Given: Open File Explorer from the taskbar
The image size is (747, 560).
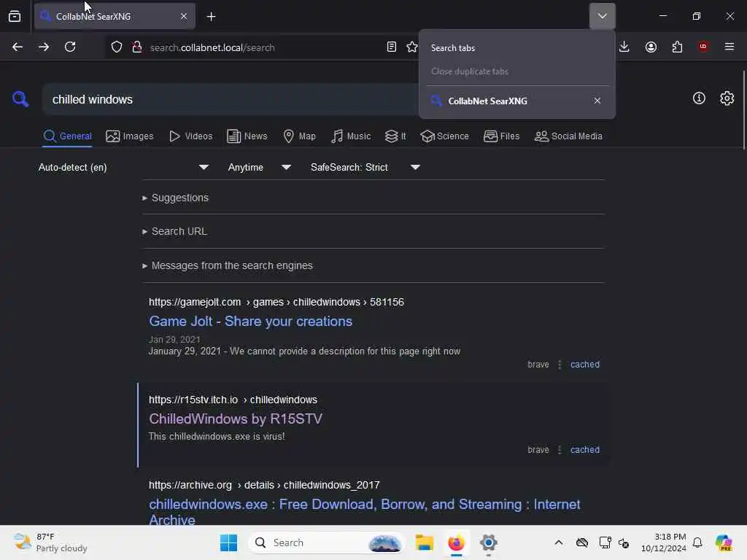Looking at the screenshot, I should 424,542.
